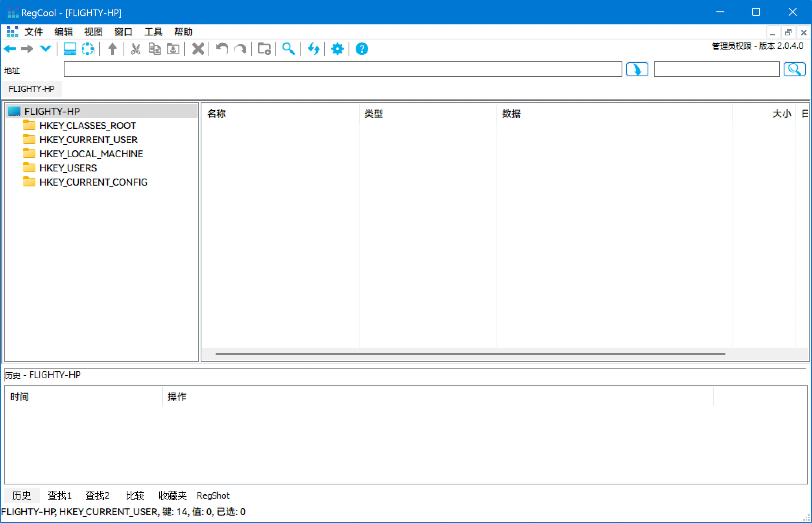This screenshot has width=812, height=523.
Task: Click the scissors cut icon
Action: pyautogui.click(x=135, y=49)
